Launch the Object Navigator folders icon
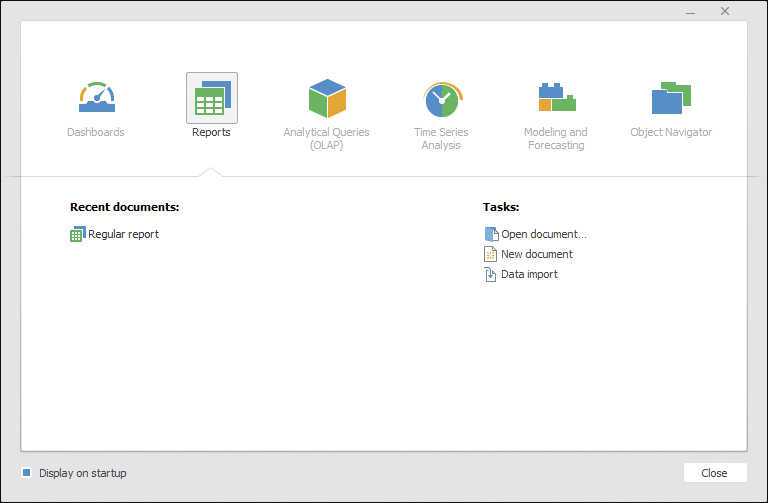768x503 pixels. (671, 98)
